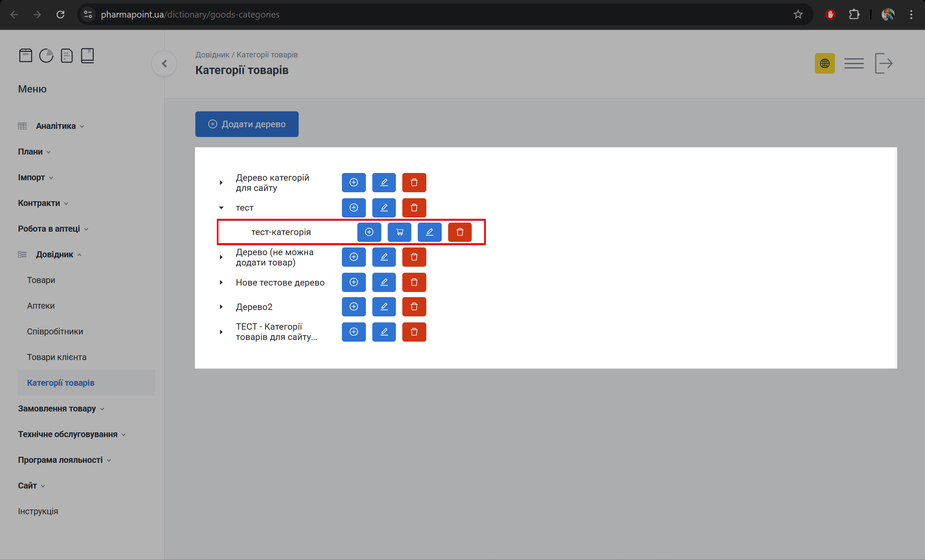Click the globe language icon
This screenshot has width=925, height=560.
point(825,63)
